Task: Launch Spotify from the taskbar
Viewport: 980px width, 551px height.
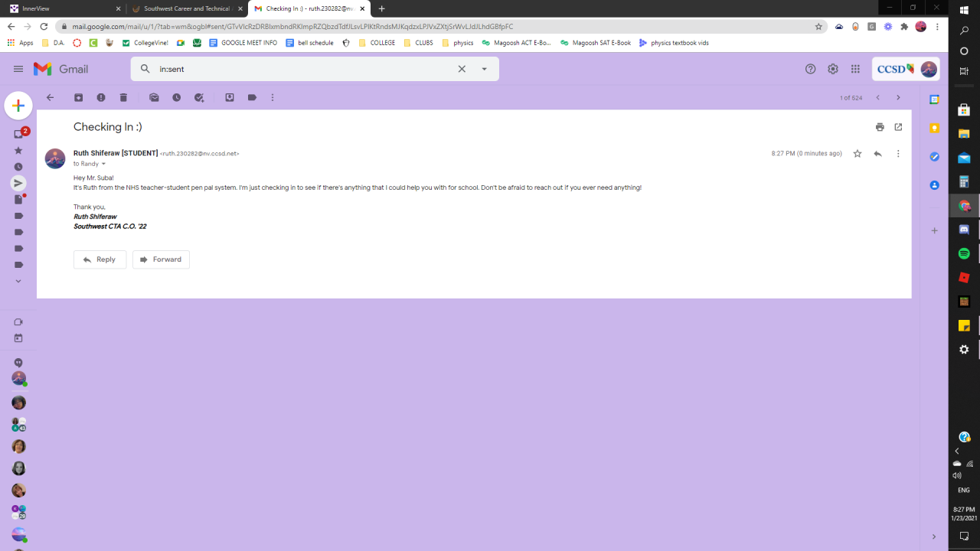Action: 964,253
